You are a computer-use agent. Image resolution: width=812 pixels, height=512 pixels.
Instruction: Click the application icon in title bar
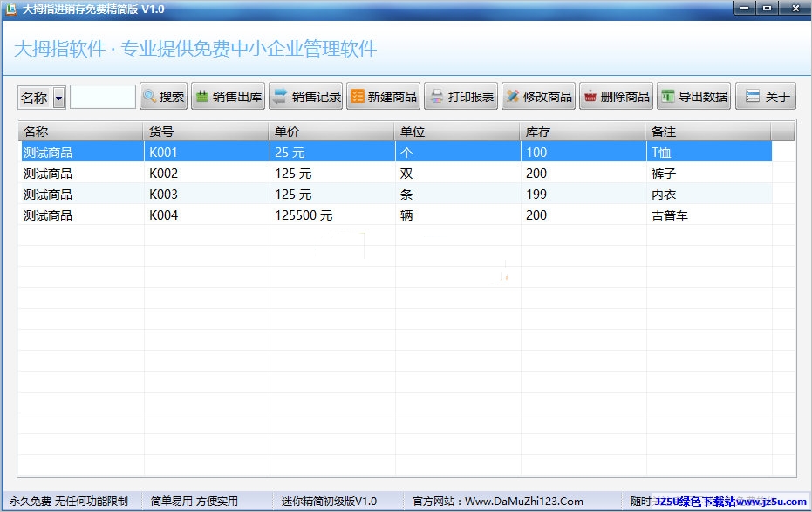click(10, 9)
